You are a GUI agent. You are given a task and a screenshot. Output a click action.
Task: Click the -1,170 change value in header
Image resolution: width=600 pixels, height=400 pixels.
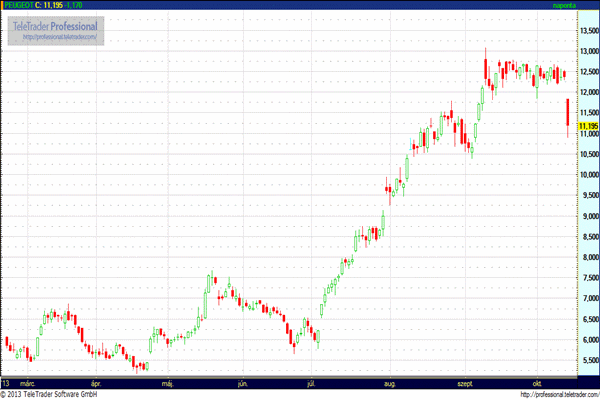75,5
